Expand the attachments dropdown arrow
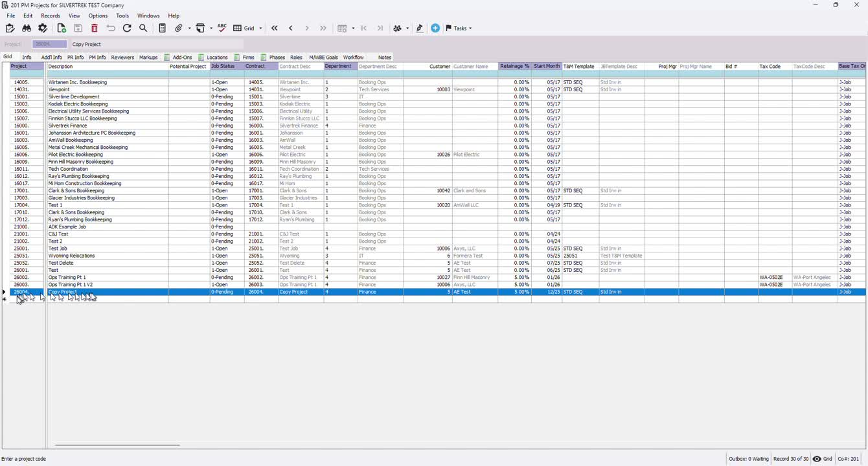 [x=189, y=28]
